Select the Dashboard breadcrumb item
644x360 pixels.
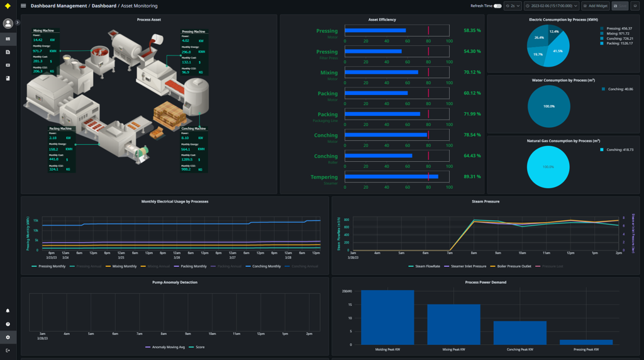click(x=104, y=6)
